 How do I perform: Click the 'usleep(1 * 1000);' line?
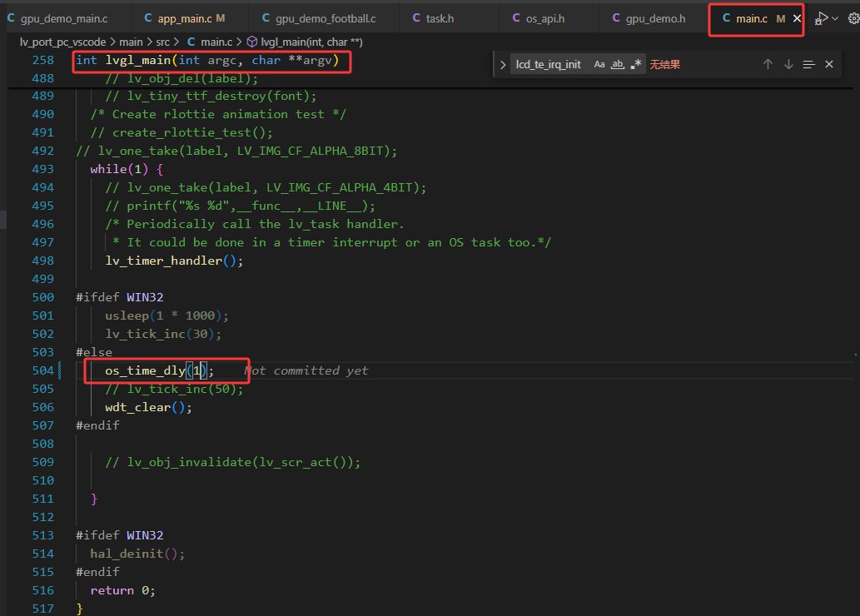[x=167, y=315]
